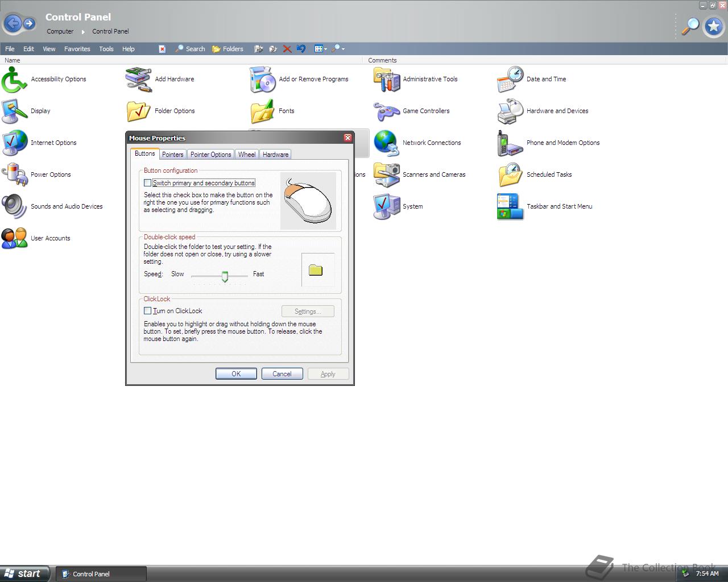Open the System applet
Image resolution: width=728 pixels, height=582 pixels.
pyautogui.click(x=399, y=207)
